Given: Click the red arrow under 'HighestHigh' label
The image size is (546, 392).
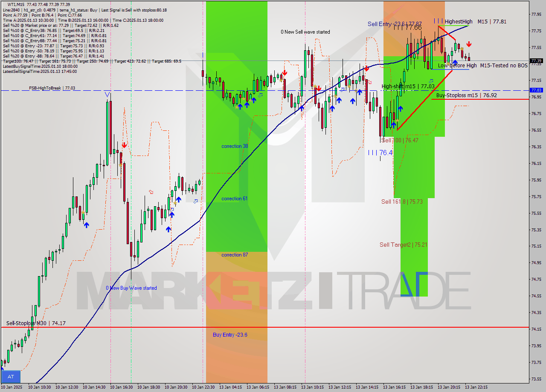Looking at the screenshot, I should pyautogui.click(x=469, y=44).
